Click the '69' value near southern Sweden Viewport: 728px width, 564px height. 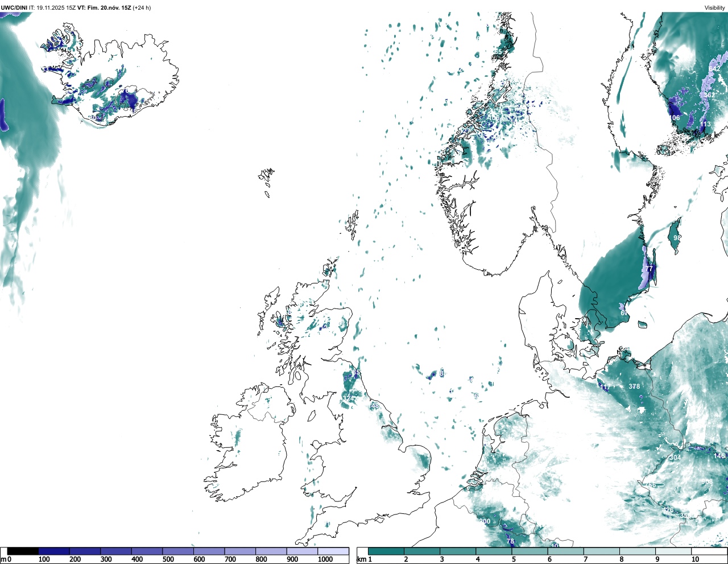click(624, 313)
